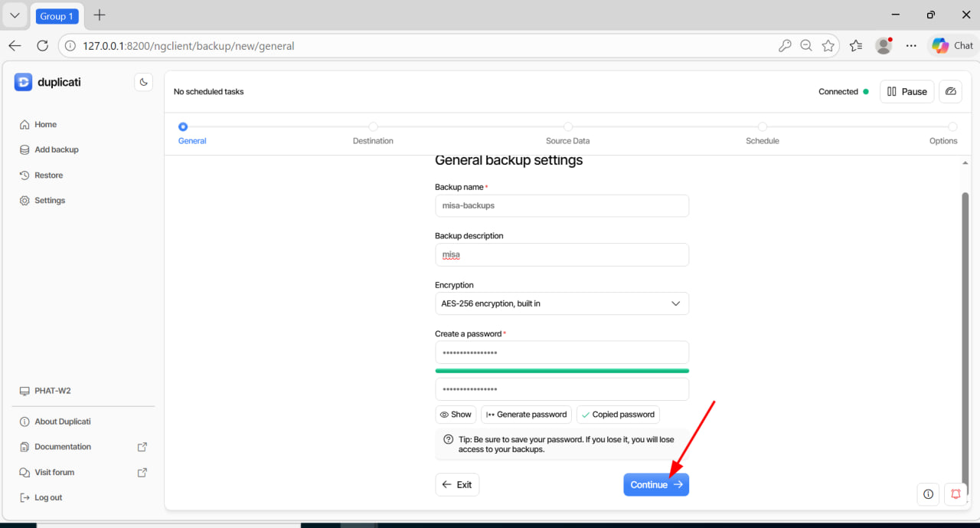Open Copilot Chat in browser
The height and width of the screenshot is (528, 980).
point(952,46)
